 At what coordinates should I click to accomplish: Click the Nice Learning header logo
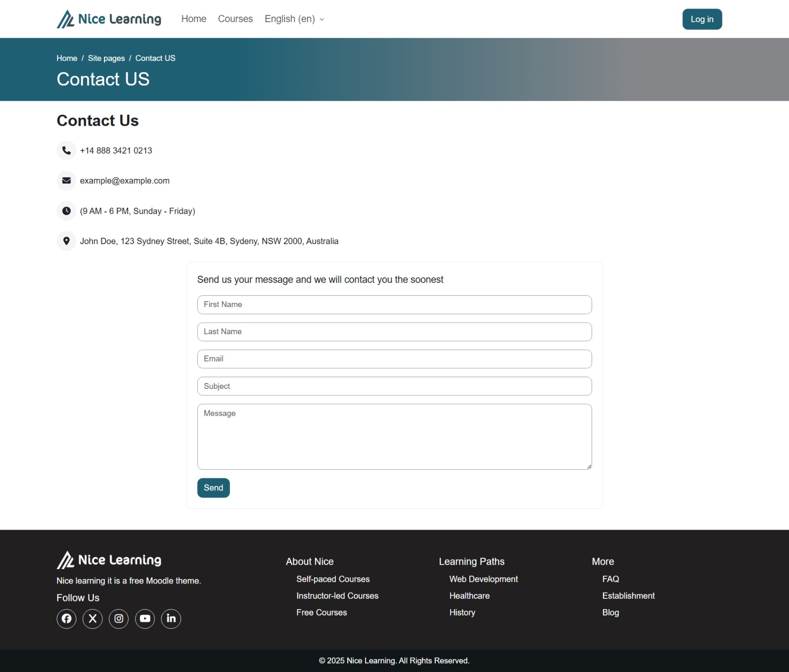[x=109, y=19]
